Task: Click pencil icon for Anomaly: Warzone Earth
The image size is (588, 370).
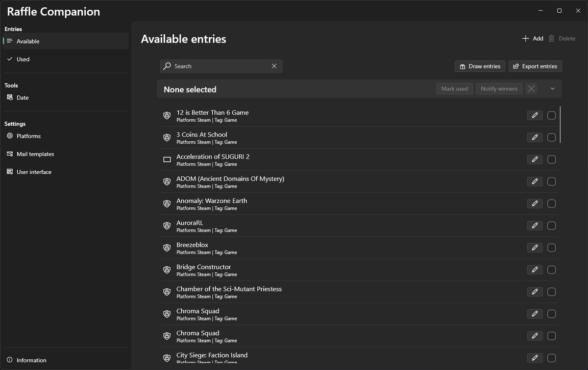Action: point(535,204)
